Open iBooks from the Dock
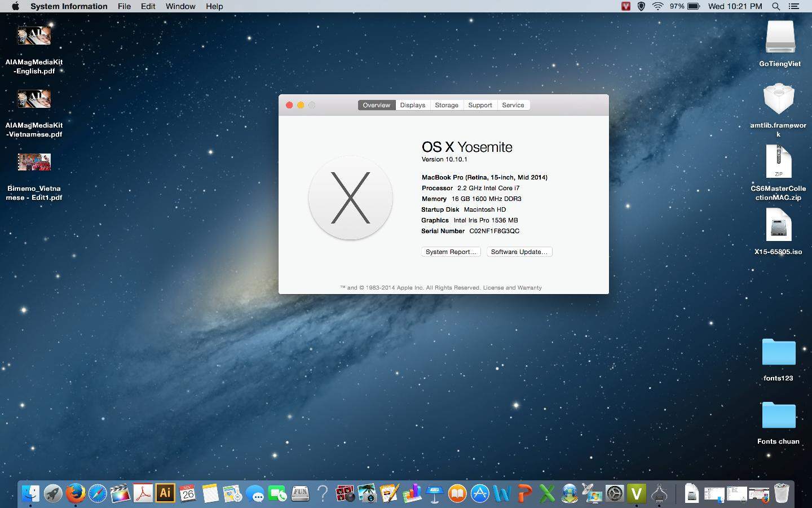 point(457,493)
